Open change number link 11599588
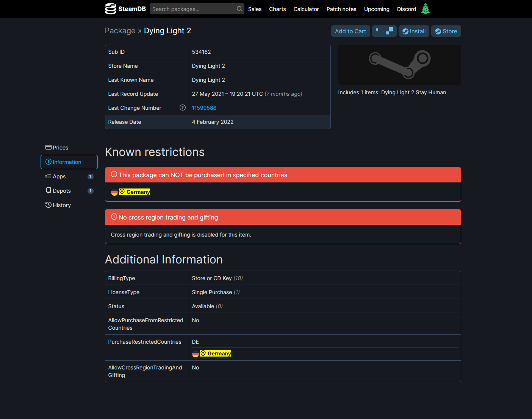This screenshot has width=532, height=419. coord(204,108)
